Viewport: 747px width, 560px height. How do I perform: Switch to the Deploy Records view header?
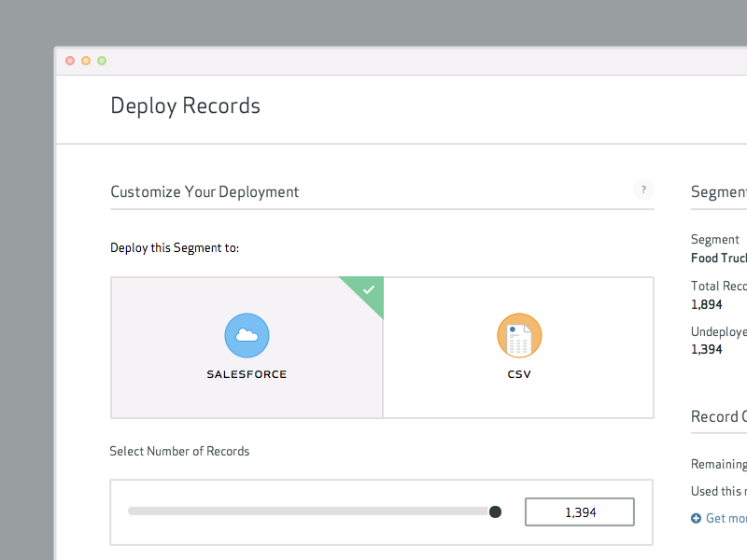click(x=185, y=105)
